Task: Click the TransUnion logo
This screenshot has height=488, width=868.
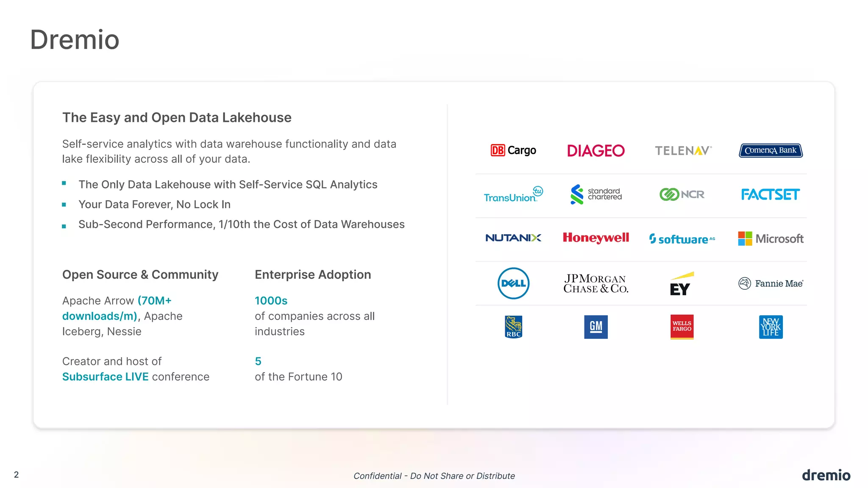Action: (x=513, y=195)
